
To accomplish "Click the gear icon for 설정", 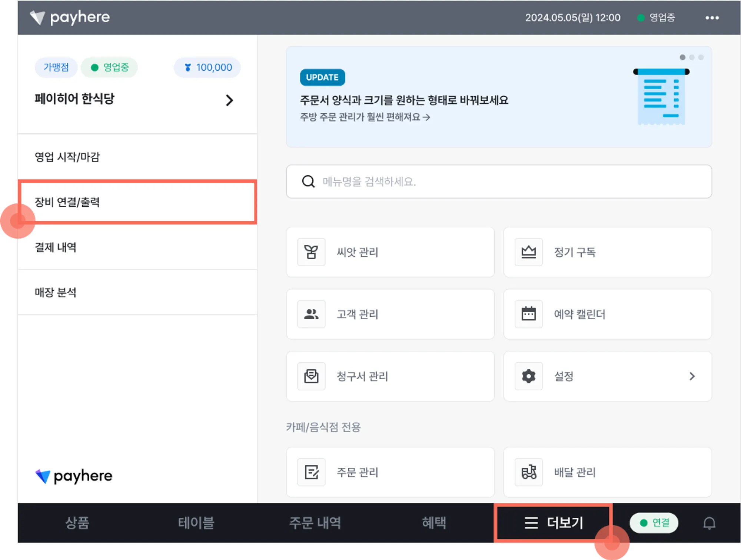I will (528, 376).
